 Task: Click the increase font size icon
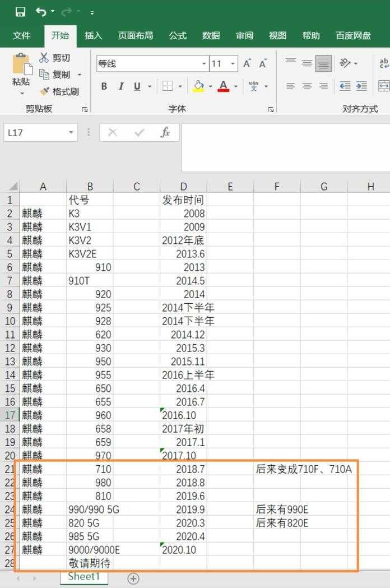247,63
